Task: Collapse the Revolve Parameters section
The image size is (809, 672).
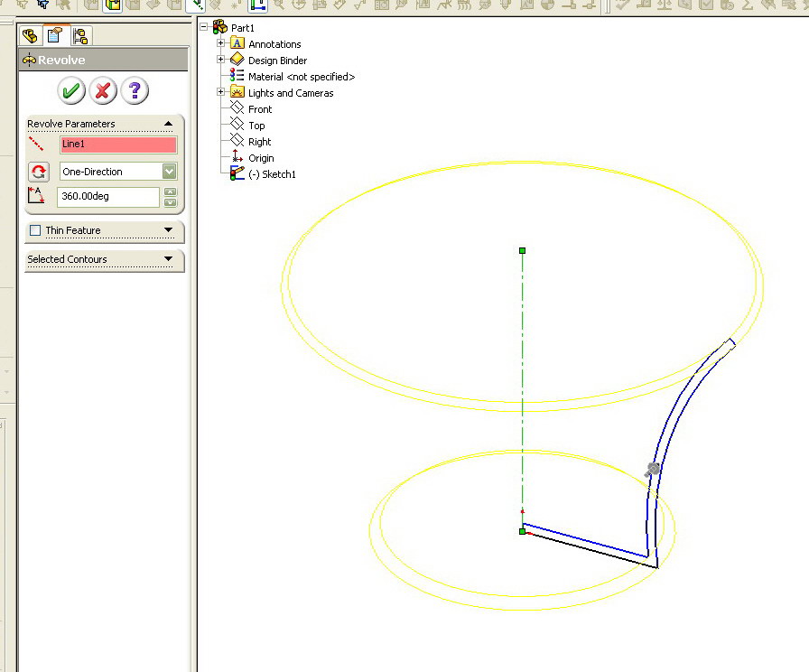Action: tap(169, 124)
